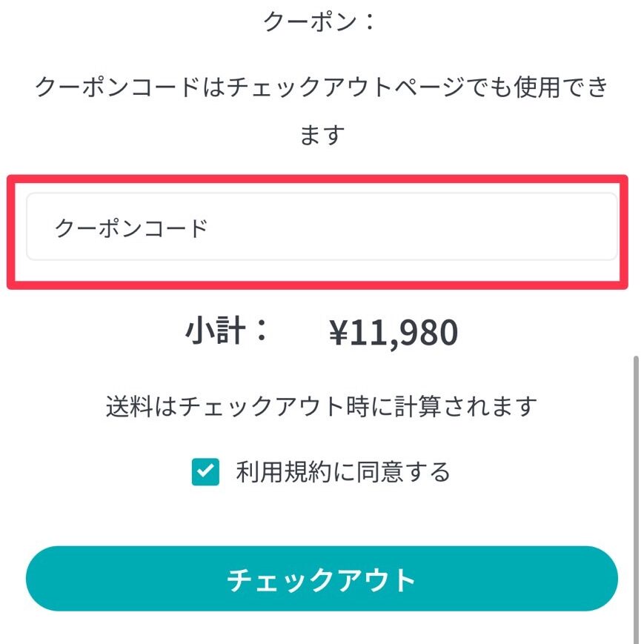
Task: Click the red highlight border around coupon field
Action: pos(319,179)
